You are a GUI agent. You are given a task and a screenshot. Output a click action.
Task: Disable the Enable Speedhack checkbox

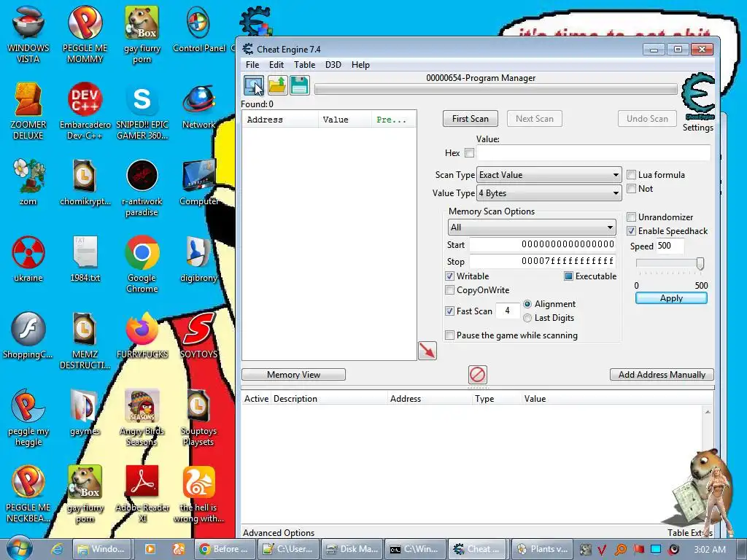[631, 231]
